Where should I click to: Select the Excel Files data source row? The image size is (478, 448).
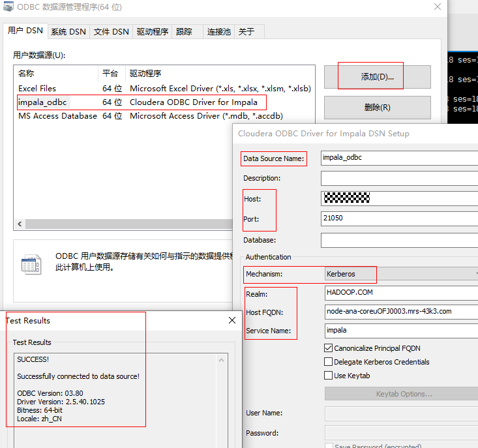tap(164, 89)
